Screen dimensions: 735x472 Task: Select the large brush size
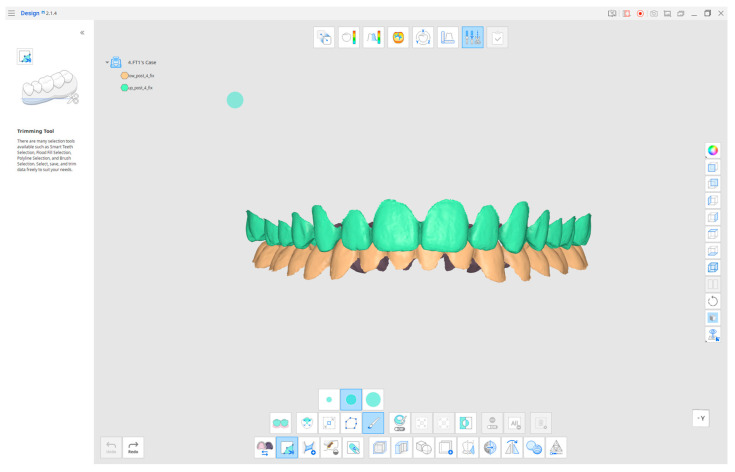[373, 400]
